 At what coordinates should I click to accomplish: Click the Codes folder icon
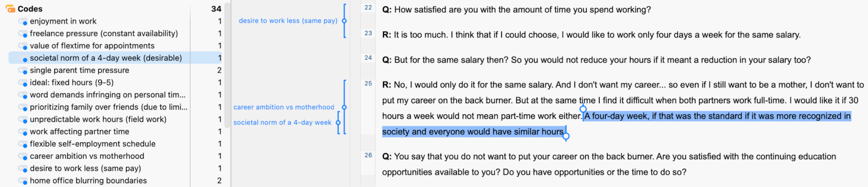point(10,9)
